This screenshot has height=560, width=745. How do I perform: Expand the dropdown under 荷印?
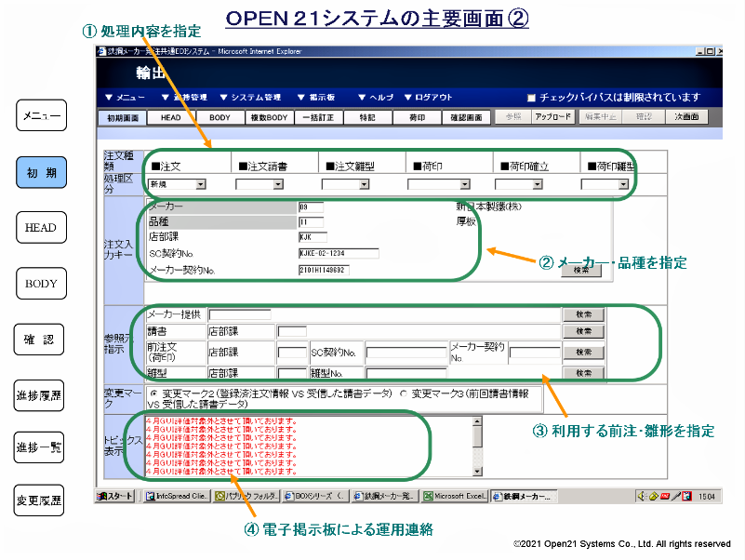tap(439, 184)
